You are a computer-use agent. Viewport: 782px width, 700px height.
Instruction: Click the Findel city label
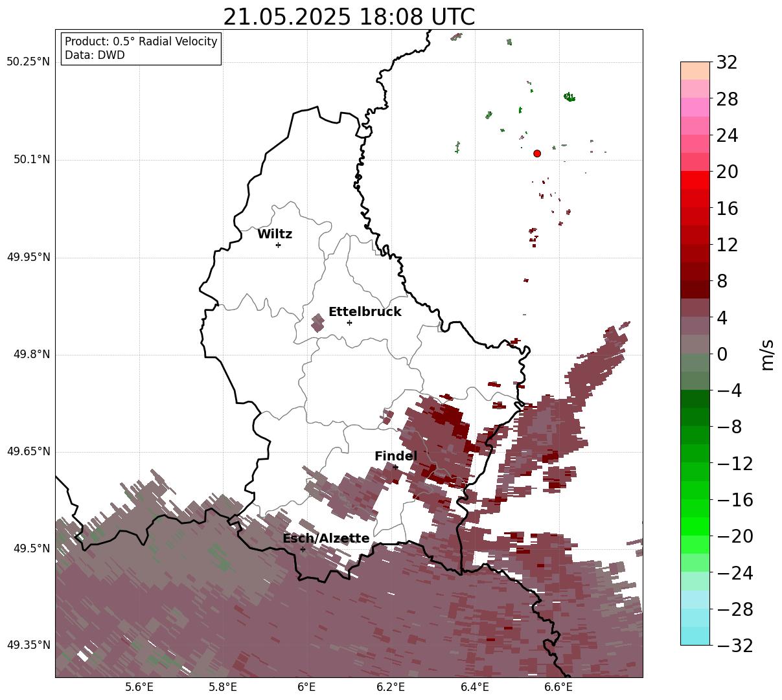coord(396,457)
